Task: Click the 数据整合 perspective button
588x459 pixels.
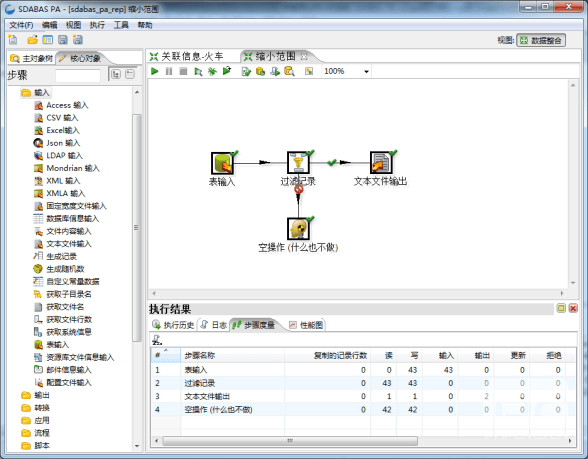Action: click(x=541, y=40)
